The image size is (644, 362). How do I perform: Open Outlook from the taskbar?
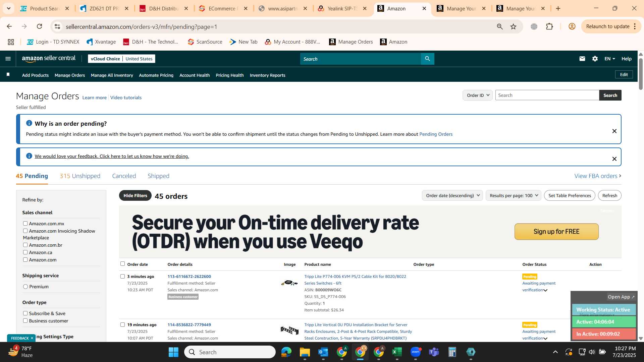point(323,352)
